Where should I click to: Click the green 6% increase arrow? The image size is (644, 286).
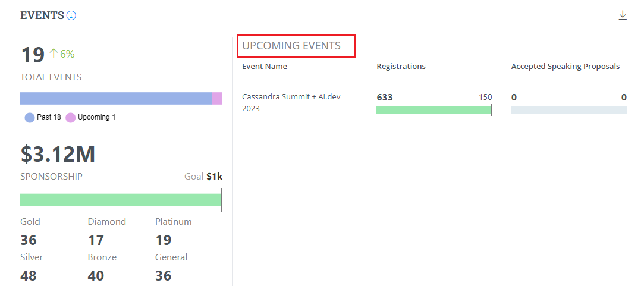tap(52, 54)
